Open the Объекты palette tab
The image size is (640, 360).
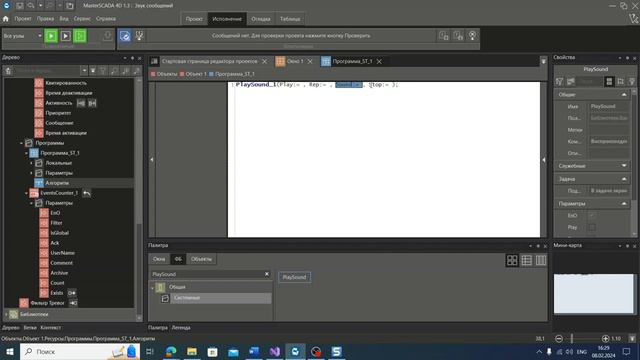point(201,259)
